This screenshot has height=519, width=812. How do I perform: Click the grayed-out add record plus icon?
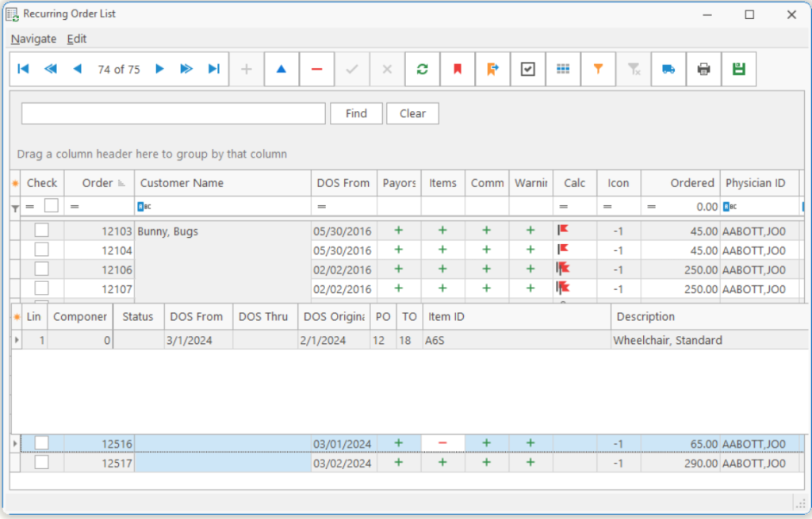[247, 69]
